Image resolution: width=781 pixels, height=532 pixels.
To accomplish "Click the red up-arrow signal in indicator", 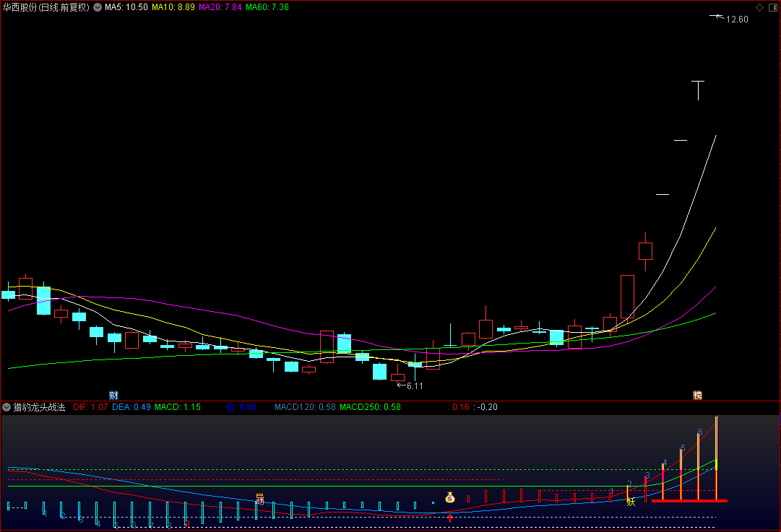I will (x=450, y=518).
